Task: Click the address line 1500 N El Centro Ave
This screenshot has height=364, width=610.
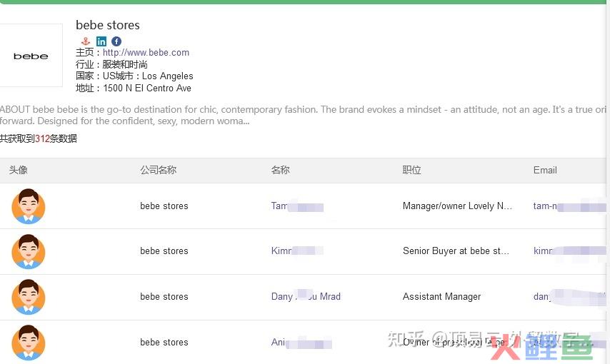Action: click(x=134, y=89)
